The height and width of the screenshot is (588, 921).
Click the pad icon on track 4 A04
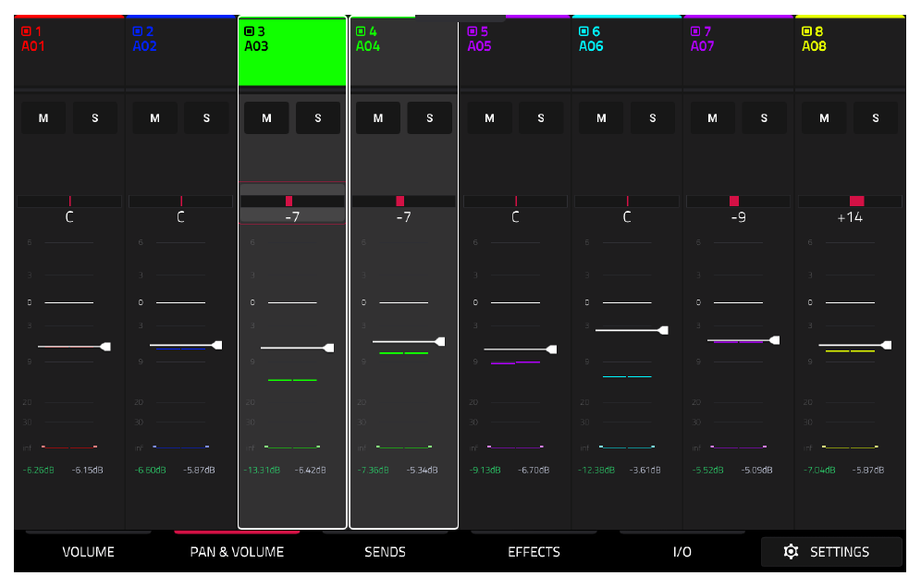pos(361,31)
